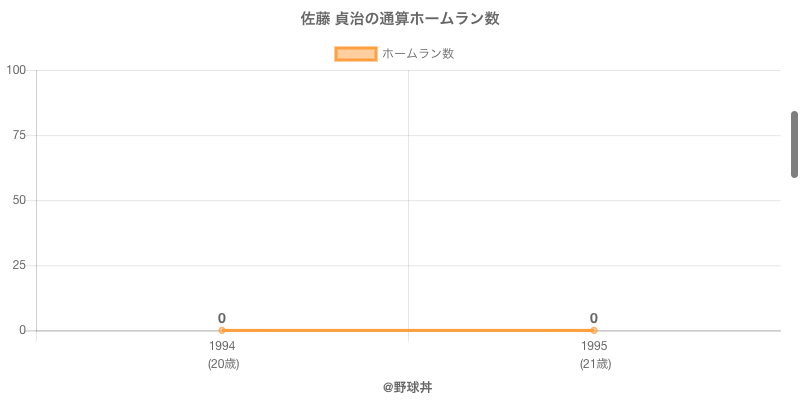The height and width of the screenshot is (400, 800).
Task: Click the 0 y-axis tick label
Action: tap(22, 330)
